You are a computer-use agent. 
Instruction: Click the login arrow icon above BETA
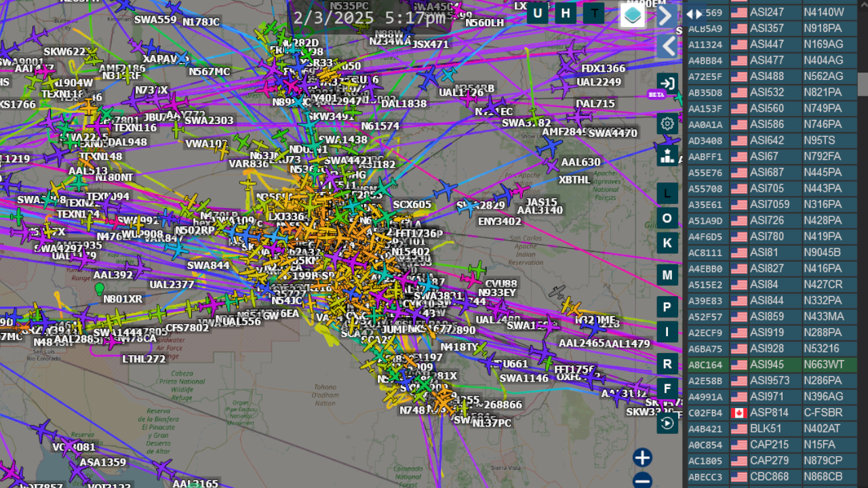[x=667, y=83]
